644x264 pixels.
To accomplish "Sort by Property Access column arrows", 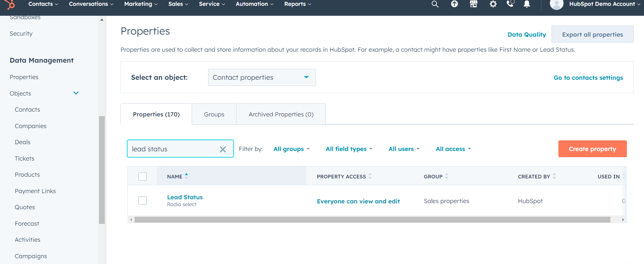I will [370, 176].
